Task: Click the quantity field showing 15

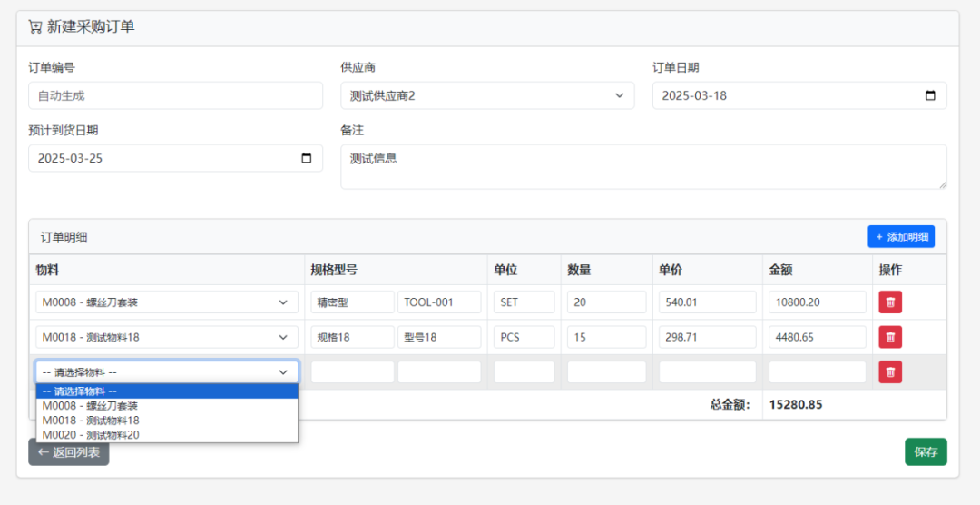Action: [x=606, y=337]
